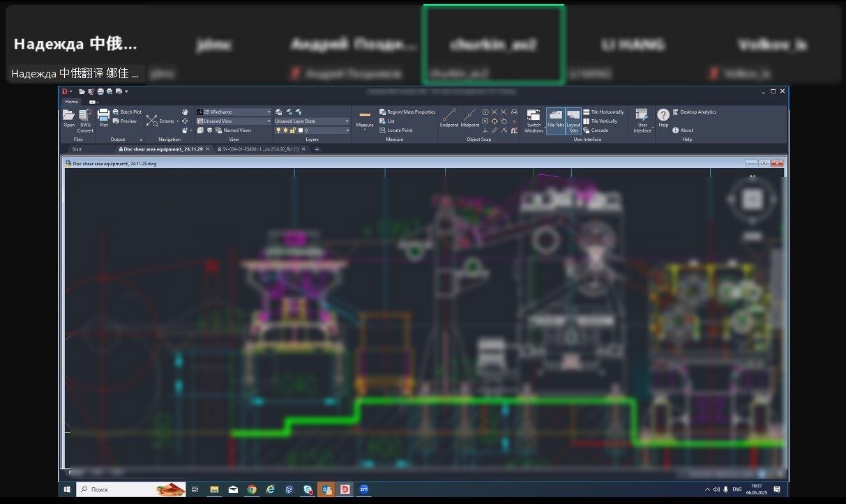Open the DWG Convert tool
Screen dimensions: 846x504
pyautogui.click(x=85, y=120)
